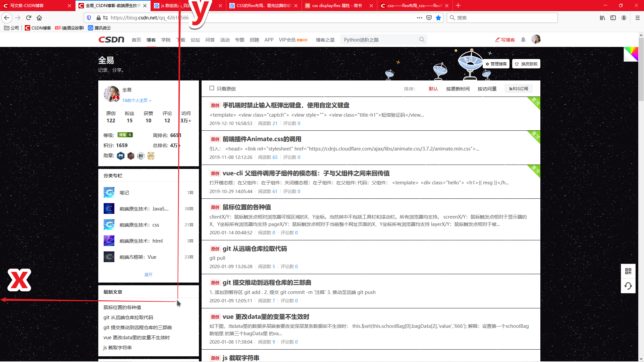Click the customer service headset icon

click(x=628, y=286)
